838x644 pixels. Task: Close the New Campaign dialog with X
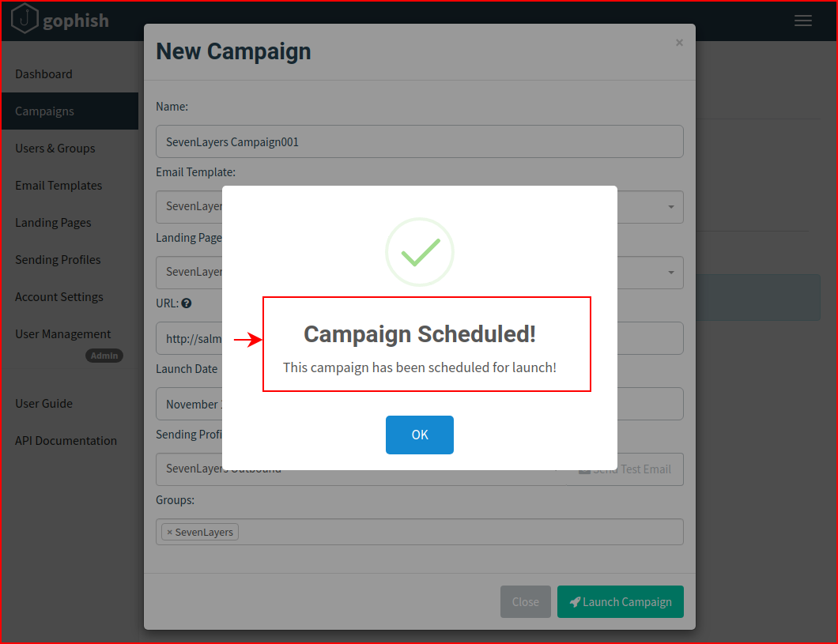coord(679,42)
